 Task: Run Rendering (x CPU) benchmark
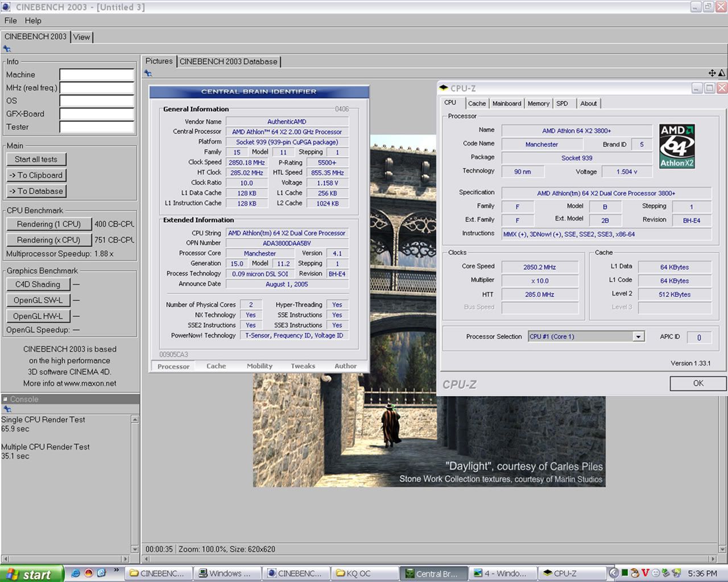(x=49, y=240)
